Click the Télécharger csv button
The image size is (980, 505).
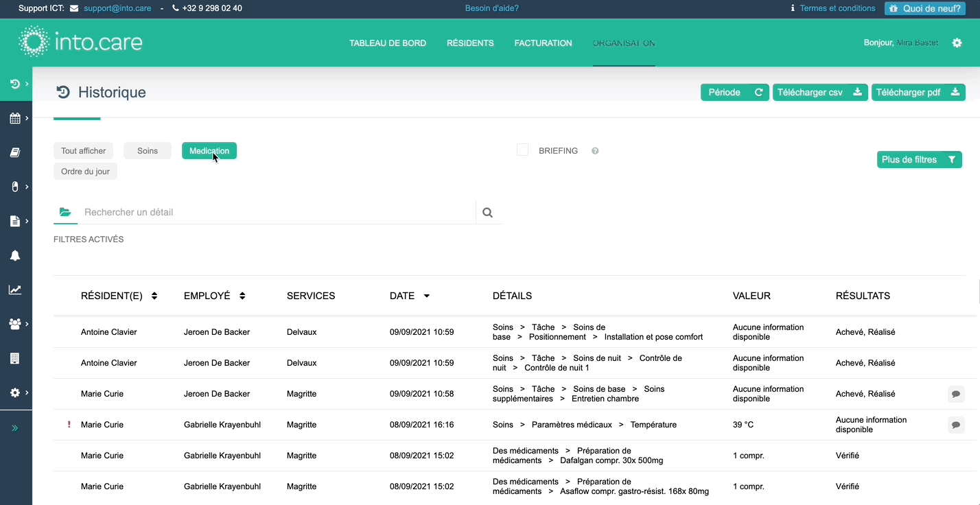(x=819, y=93)
